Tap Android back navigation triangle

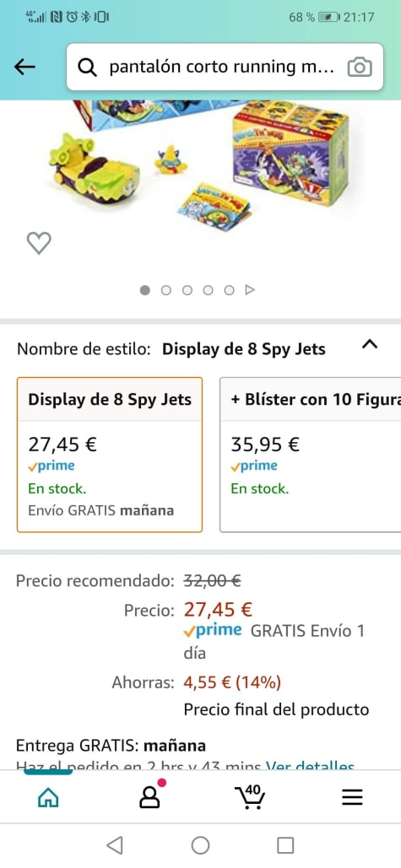(x=115, y=845)
